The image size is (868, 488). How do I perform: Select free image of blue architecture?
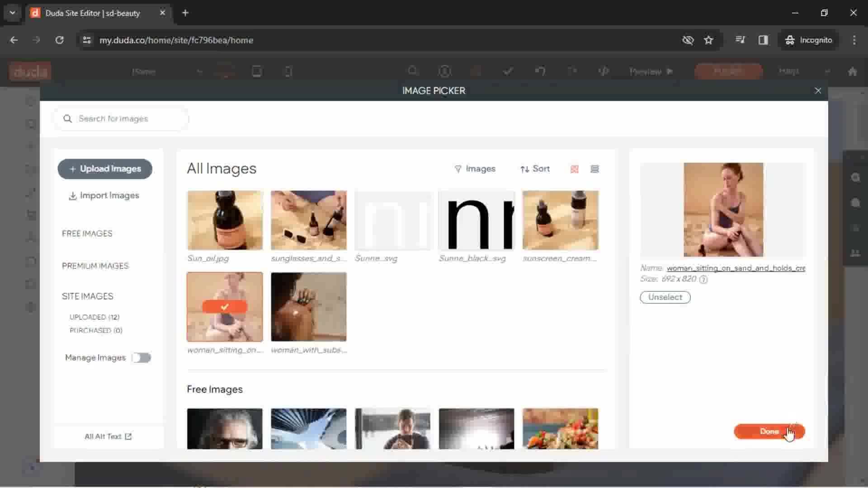pos(309,429)
